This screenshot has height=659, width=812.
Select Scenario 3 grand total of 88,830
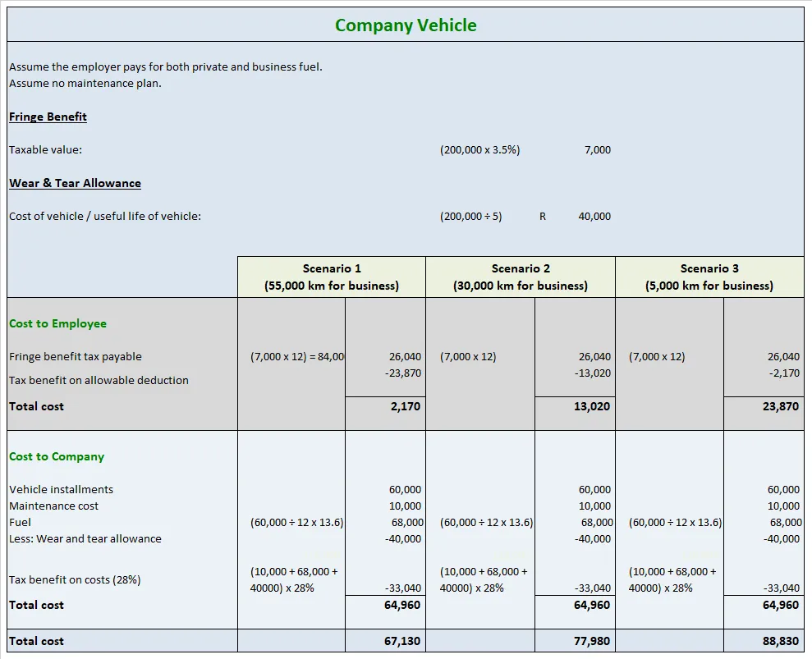point(779,641)
